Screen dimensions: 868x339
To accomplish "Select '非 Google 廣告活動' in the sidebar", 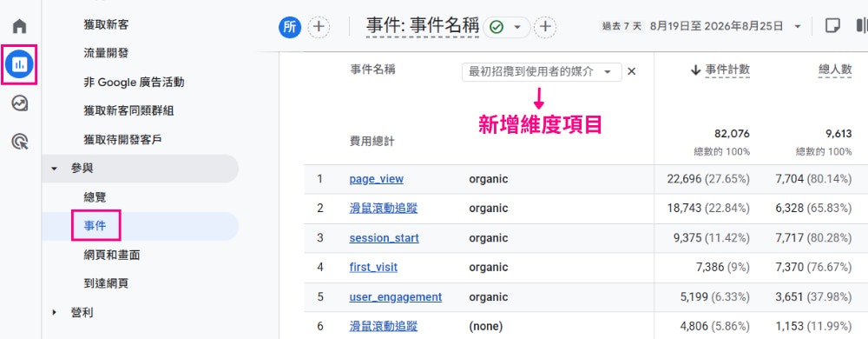I will point(134,82).
